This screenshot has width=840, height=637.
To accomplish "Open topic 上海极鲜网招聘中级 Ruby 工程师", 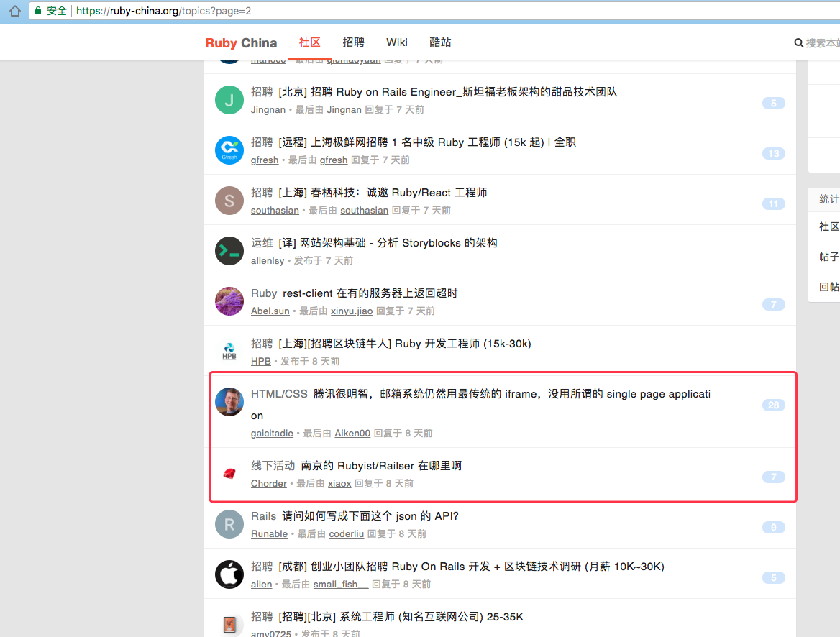I will pos(427,142).
